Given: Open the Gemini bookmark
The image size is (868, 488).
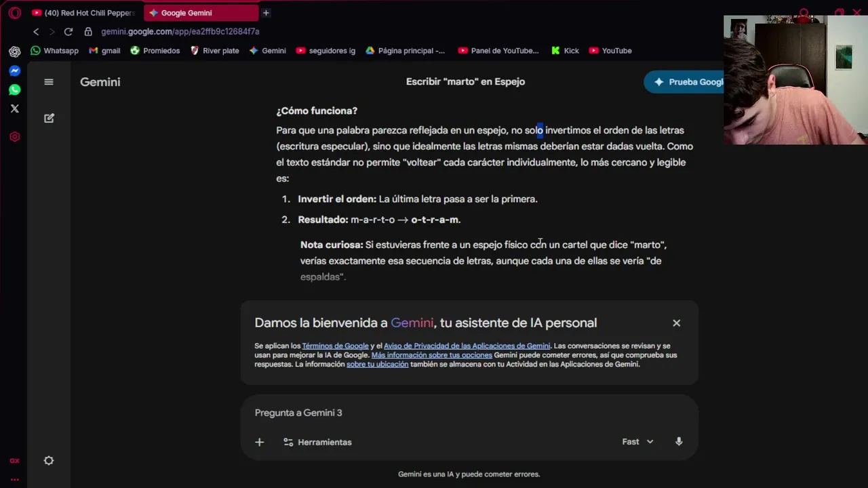Looking at the screenshot, I should point(268,51).
